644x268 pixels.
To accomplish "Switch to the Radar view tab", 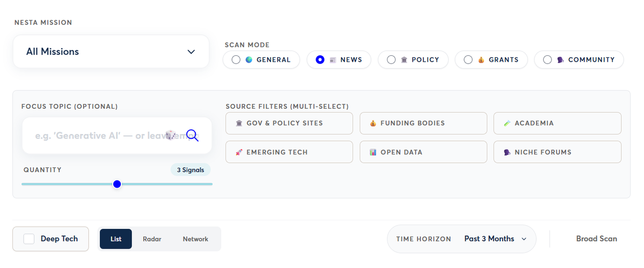I will coord(152,239).
